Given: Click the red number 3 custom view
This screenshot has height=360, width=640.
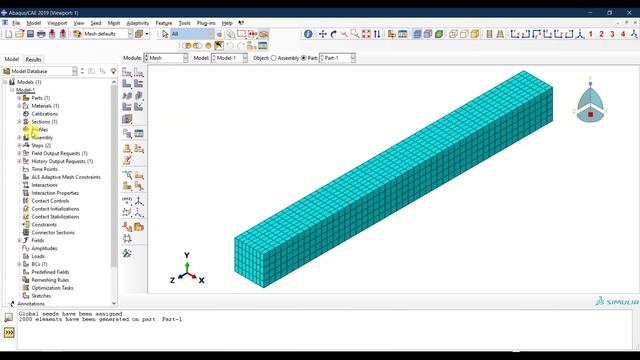Looking at the screenshot, I should tap(612, 34).
